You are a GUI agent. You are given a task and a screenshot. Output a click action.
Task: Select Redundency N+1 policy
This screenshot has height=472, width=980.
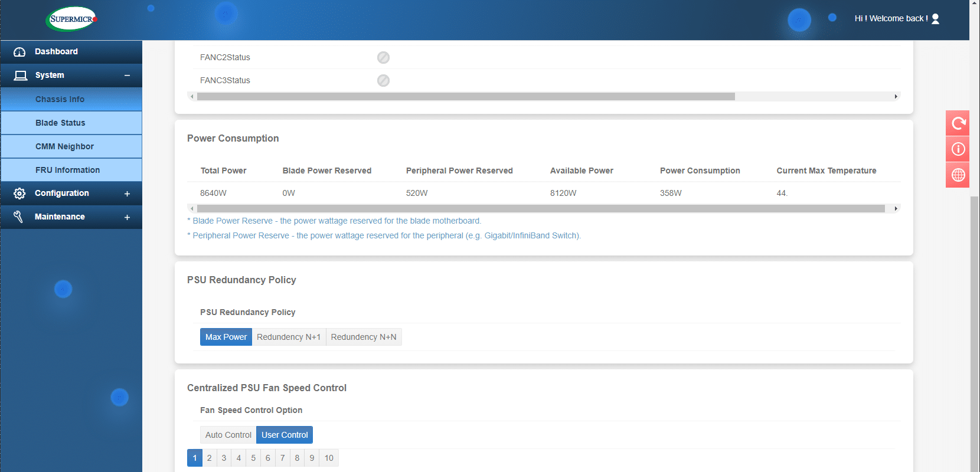pyautogui.click(x=289, y=337)
